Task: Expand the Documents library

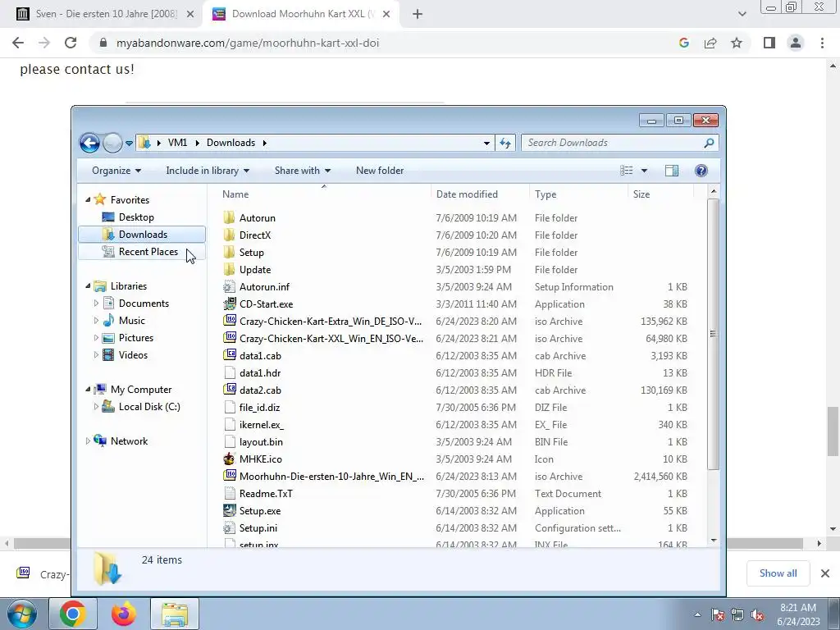Action: pos(96,304)
